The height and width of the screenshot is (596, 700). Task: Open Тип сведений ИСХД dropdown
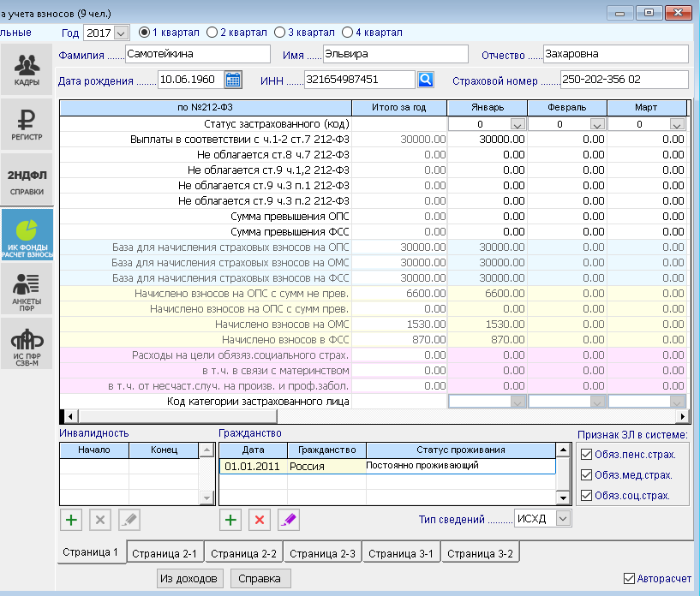coord(564,519)
